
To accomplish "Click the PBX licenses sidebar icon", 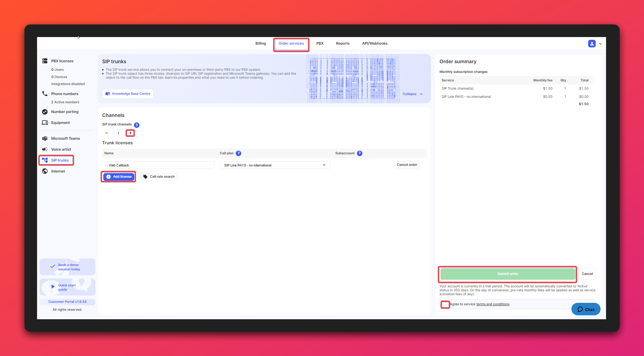I will (x=45, y=61).
